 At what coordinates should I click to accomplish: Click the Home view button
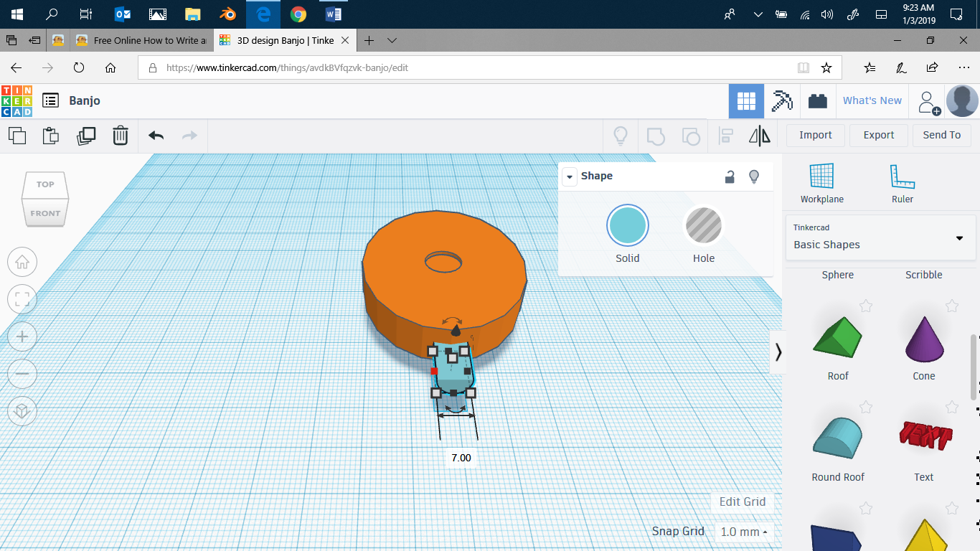pos(22,262)
